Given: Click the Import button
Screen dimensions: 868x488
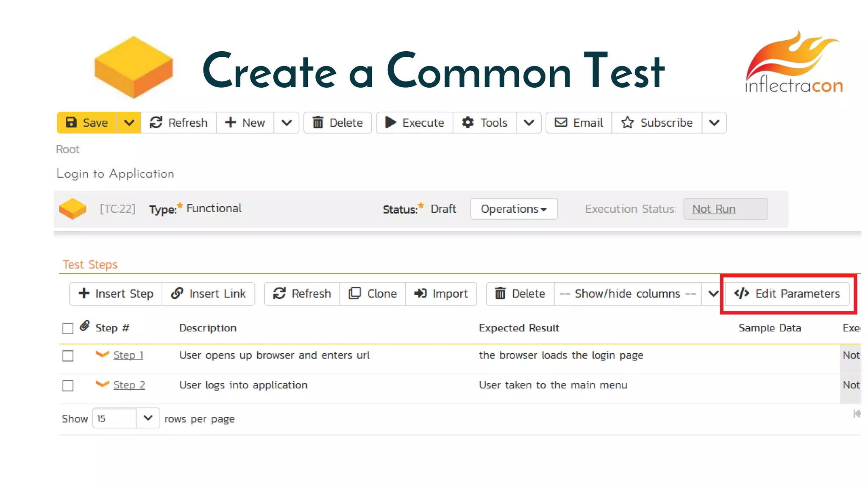Looking at the screenshot, I should tap(441, 294).
